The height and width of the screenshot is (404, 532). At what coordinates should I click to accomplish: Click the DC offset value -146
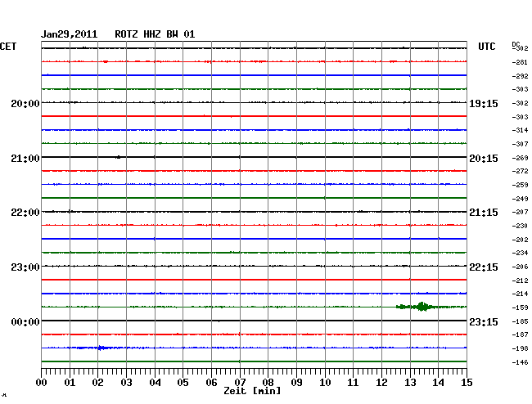point(520,362)
